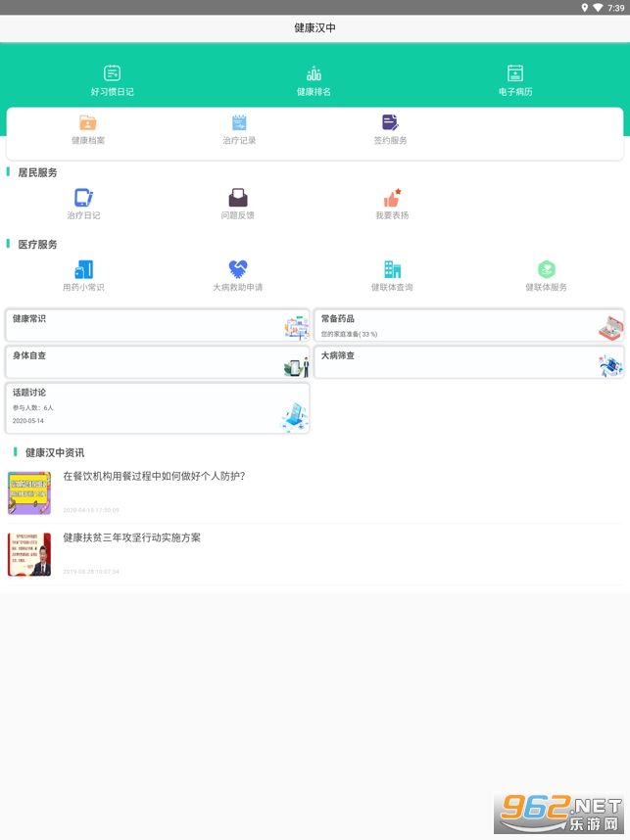This screenshot has height=840, width=630.
Task: Open the 签约服务 contract icon
Action: 390,122
